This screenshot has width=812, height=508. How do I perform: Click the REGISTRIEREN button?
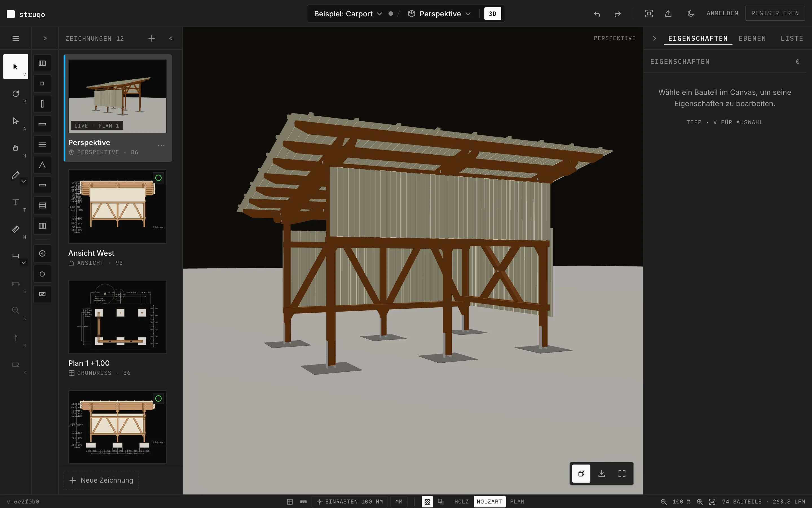pos(775,14)
